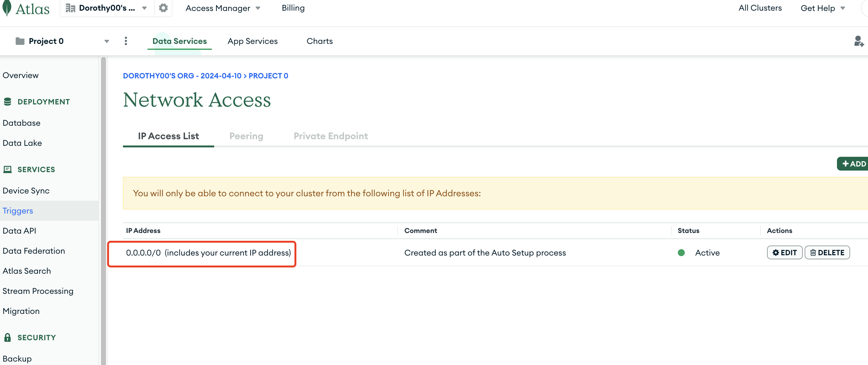Click the green Active status dot
The height and width of the screenshot is (365, 868).
pyautogui.click(x=681, y=252)
